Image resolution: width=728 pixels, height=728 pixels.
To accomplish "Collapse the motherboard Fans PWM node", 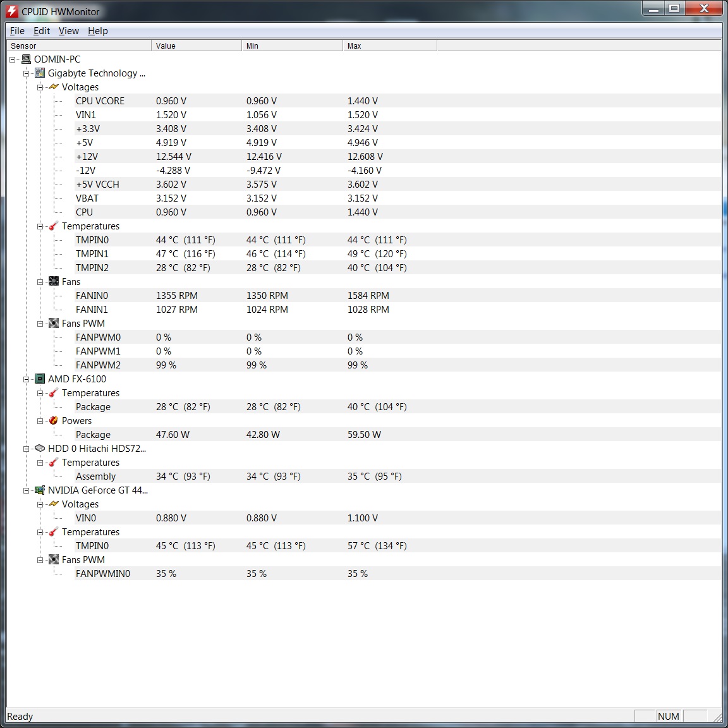I will coord(40,324).
